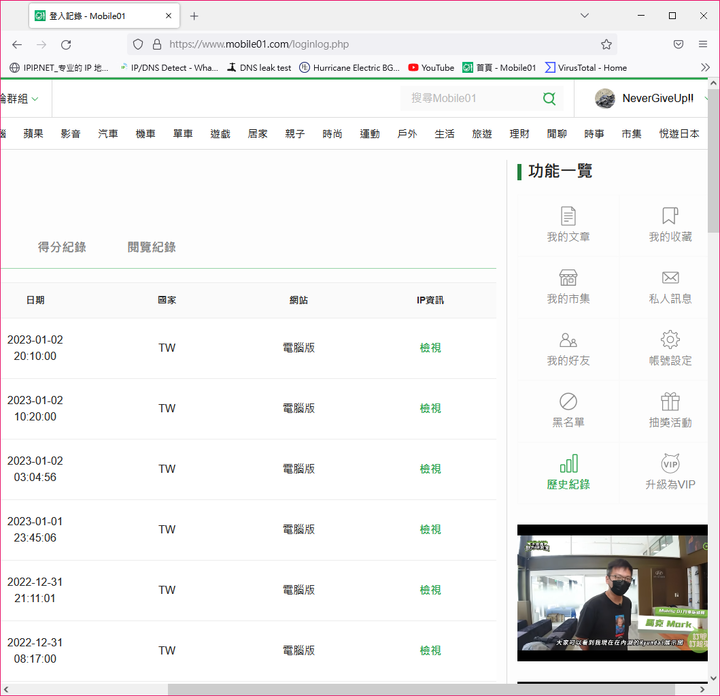Click the vertical scrollbar thumb
This screenshot has height=696, width=720.
tap(713, 162)
